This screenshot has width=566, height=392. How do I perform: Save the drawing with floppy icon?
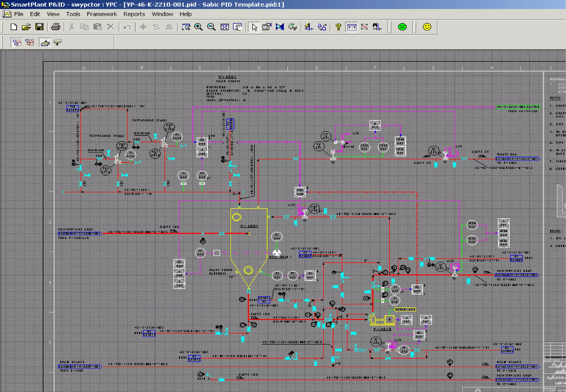(40, 27)
